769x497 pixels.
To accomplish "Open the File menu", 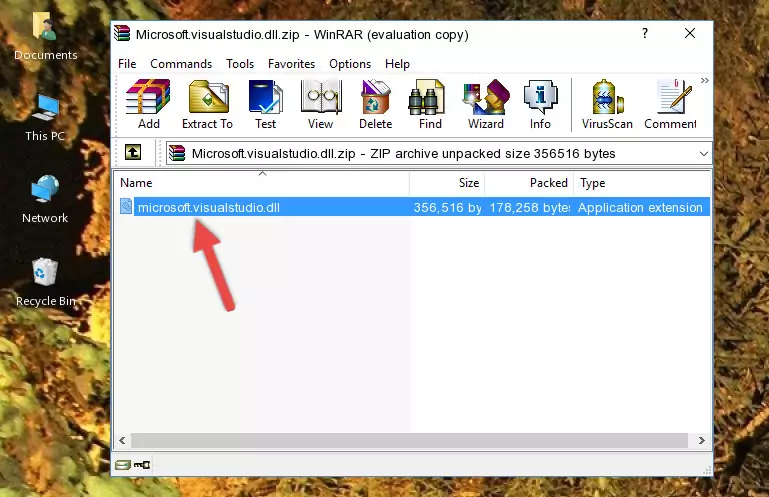I will tap(127, 64).
